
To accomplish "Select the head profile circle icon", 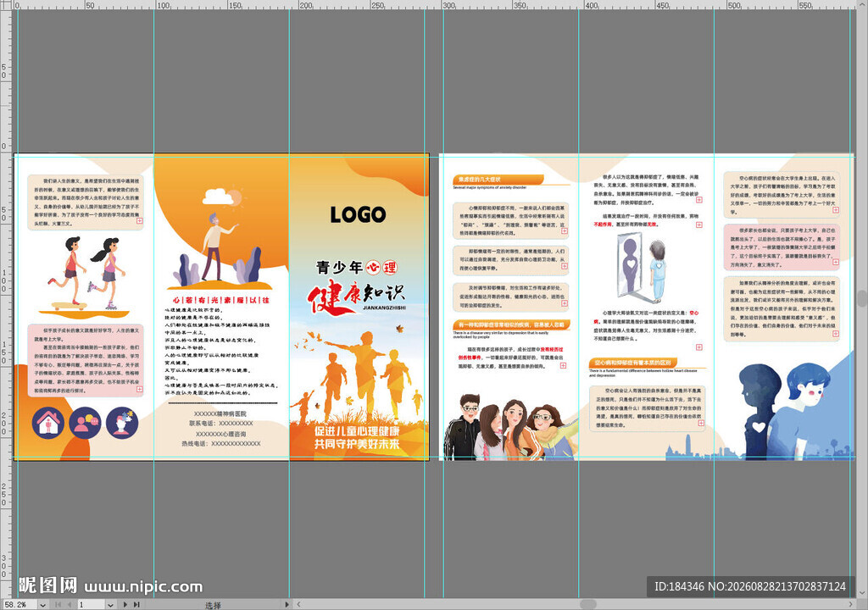I will (x=122, y=423).
